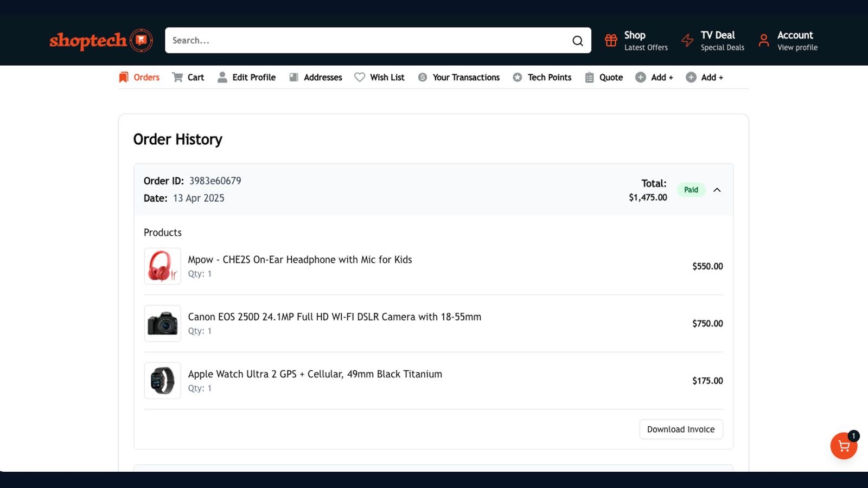868x488 pixels.
Task: Click the Products section label
Action: (x=163, y=233)
